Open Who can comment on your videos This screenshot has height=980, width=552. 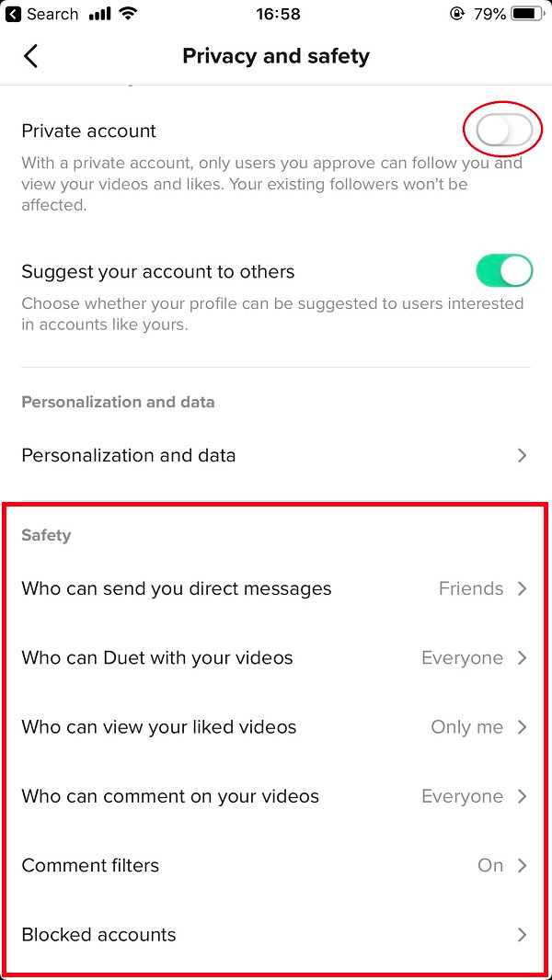pos(276,795)
